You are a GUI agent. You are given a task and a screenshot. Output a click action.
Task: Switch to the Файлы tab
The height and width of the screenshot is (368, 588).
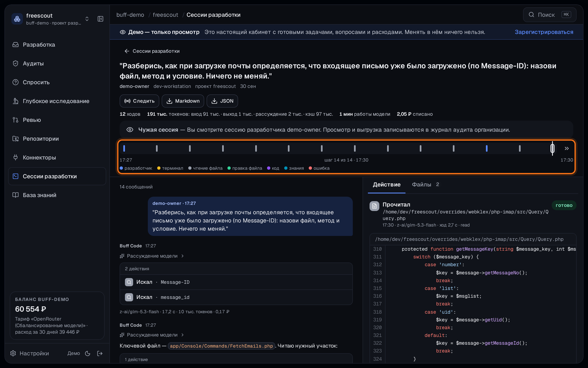425,185
